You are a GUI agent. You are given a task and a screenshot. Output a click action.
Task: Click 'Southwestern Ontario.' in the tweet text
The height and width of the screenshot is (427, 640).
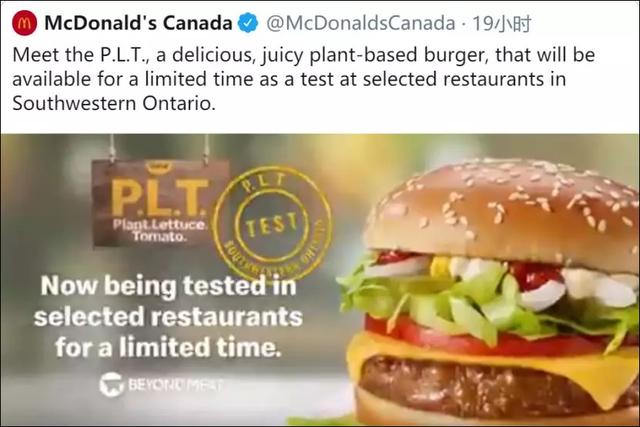point(113,103)
